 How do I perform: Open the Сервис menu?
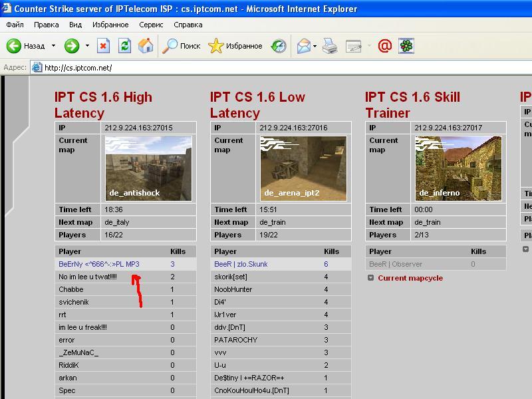(151, 25)
